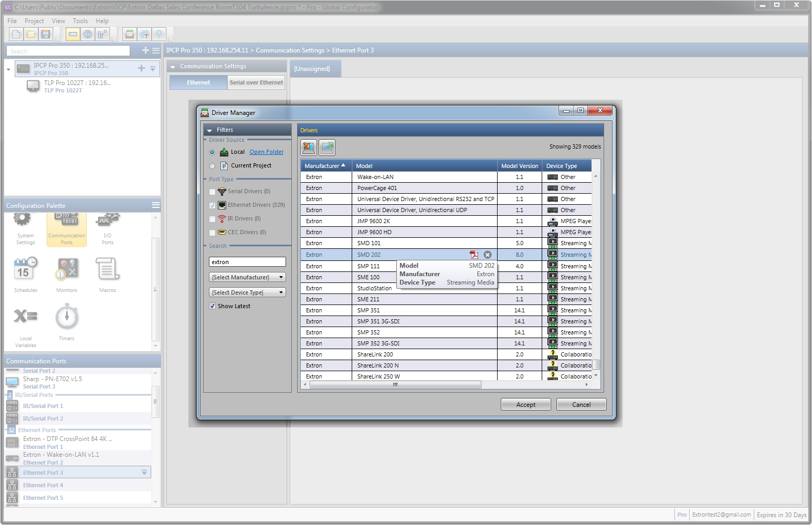Open the Configuration Palette panel menu
Viewport: 812px width, 525px height.
coord(156,205)
